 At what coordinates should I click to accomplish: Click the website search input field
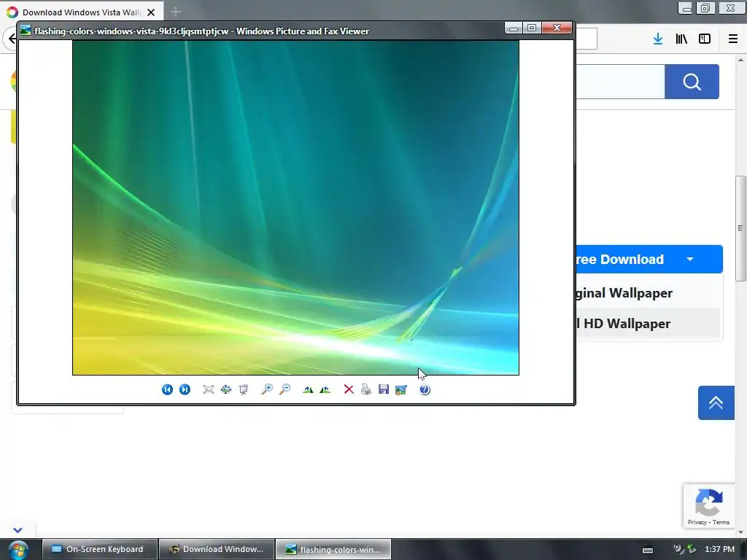[620, 82]
